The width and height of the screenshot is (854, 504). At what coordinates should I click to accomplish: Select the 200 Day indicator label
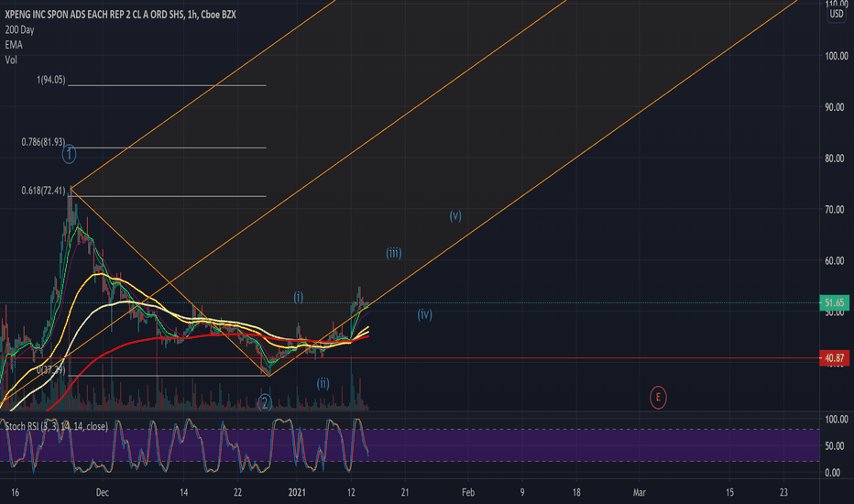pyautogui.click(x=19, y=30)
